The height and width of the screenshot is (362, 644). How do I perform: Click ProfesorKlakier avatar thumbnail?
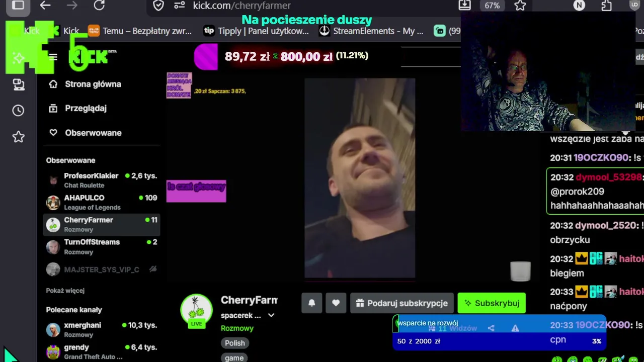pyautogui.click(x=53, y=180)
